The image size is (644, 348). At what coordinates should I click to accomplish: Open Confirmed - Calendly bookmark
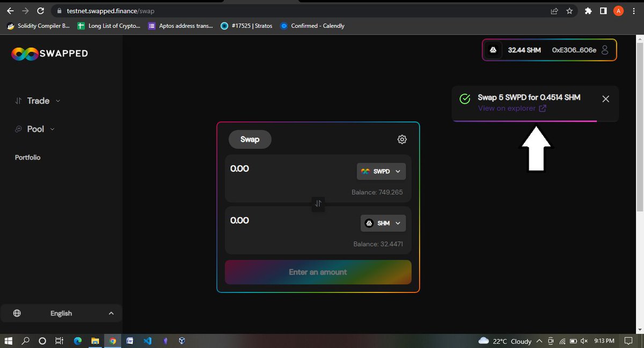(x=313, y=26)
